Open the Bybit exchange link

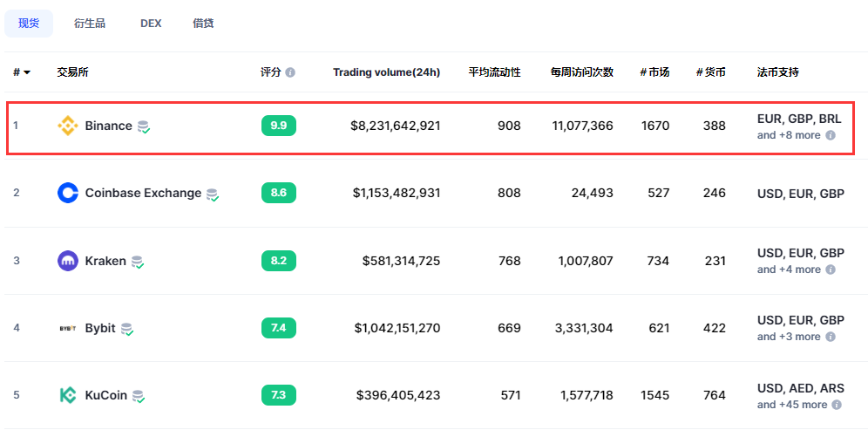100,328
